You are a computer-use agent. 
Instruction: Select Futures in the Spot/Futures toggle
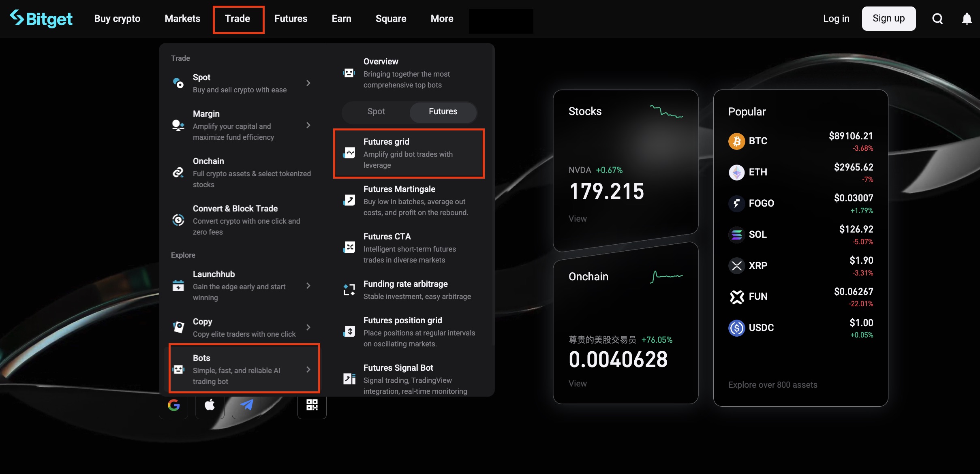click(442, 112)
